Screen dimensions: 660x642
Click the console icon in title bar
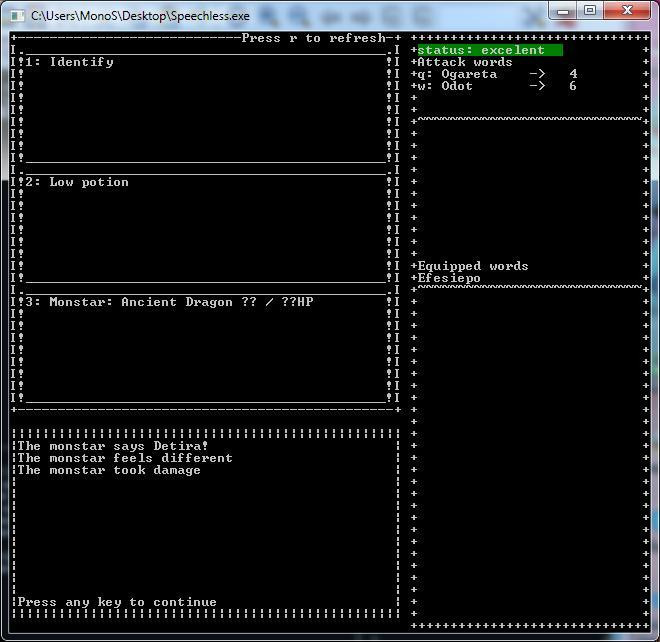[x=17, y=16]
